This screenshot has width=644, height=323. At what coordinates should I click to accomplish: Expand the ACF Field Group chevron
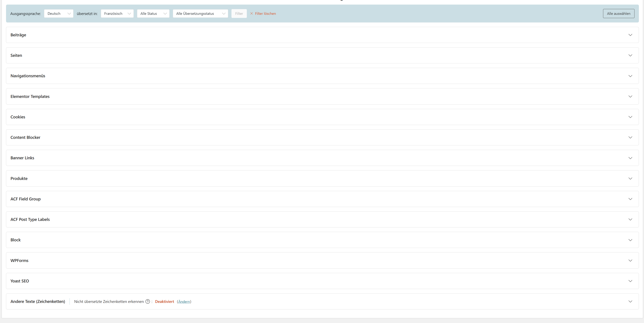pos(630,199)
